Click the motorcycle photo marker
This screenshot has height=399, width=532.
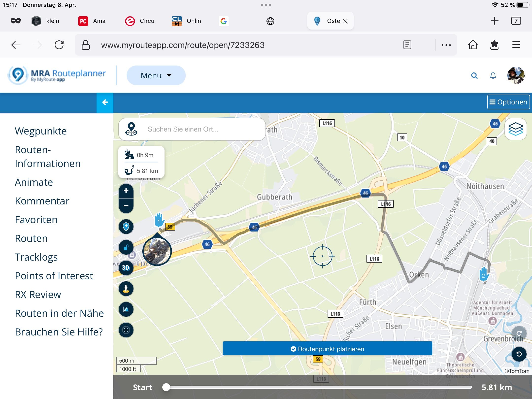tap(157, 251)
